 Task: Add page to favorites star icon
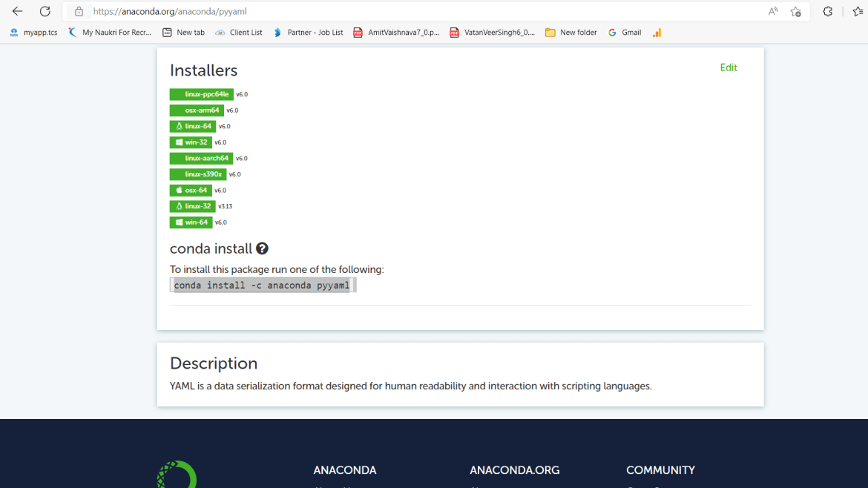pos(796,12)
